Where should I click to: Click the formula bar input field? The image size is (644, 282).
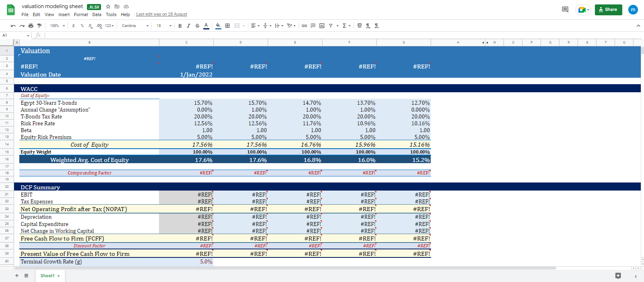242,35
